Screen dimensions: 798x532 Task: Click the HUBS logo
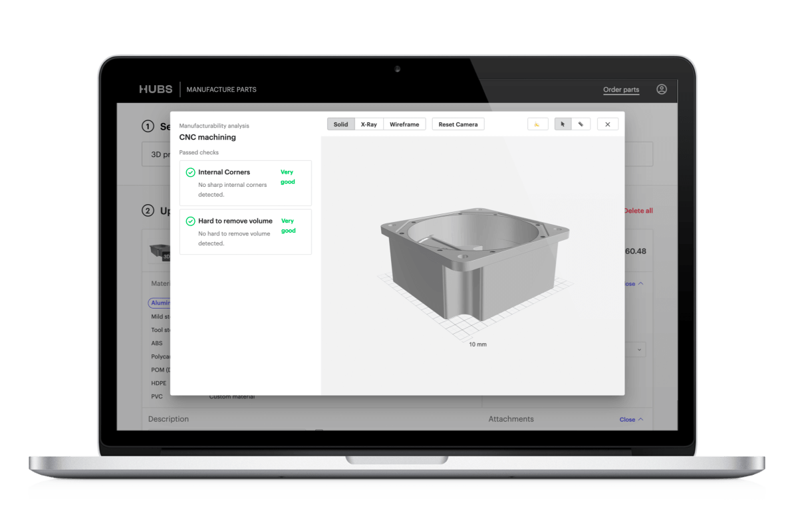point(156,89)
